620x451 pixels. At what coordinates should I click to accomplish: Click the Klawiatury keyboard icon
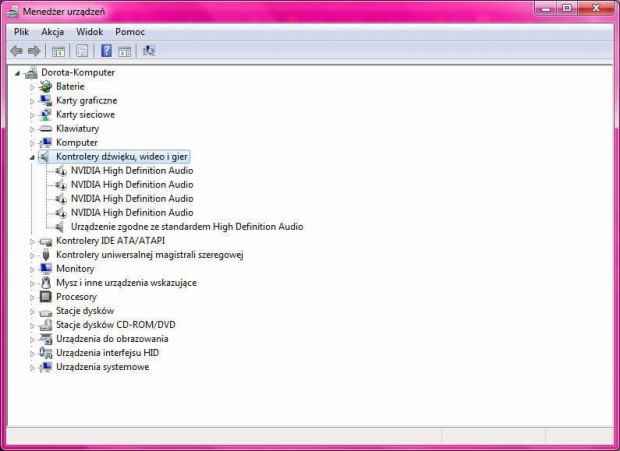tap(46, 129)
